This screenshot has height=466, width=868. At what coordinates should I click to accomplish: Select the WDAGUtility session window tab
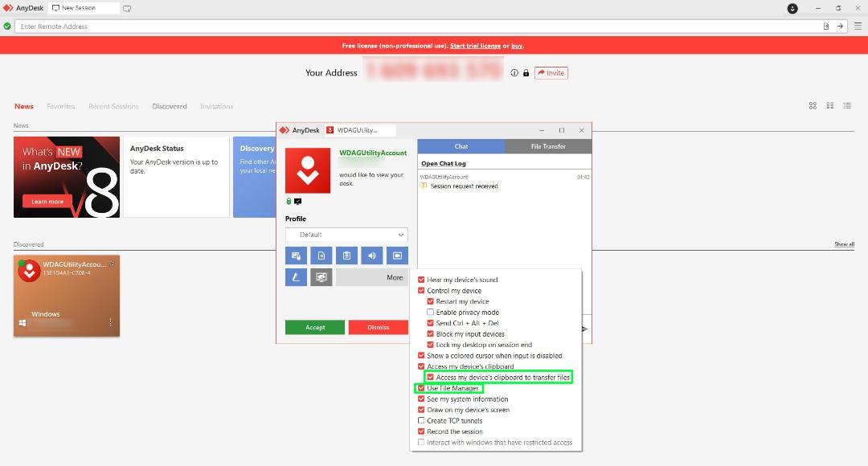click(x=360, y=130)
